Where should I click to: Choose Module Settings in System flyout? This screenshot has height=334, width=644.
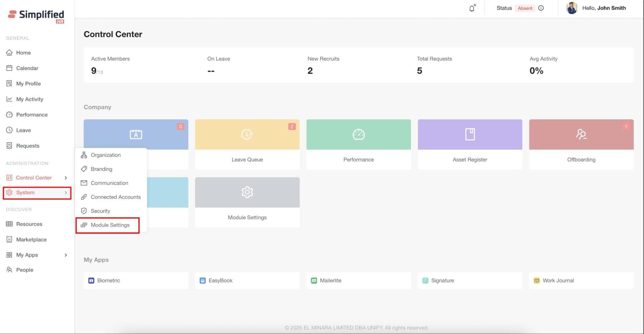pyautogui.click(x=110, y=225)
